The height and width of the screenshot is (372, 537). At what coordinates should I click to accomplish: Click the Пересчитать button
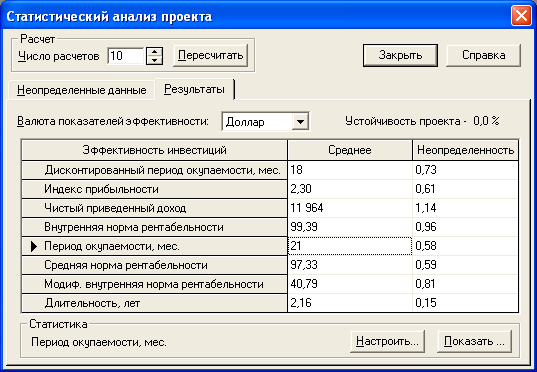coord(210,55)
